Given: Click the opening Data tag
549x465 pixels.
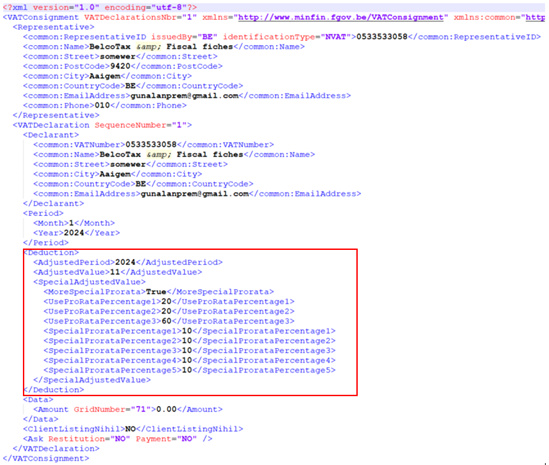Looking at the screenshot, I should coord(38,400).
